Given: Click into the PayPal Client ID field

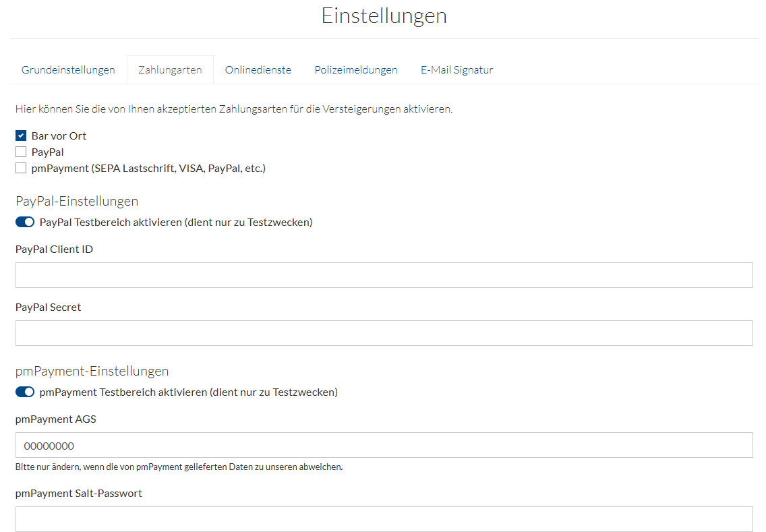Looking at the screenshot, I should [x=384, y=275].
